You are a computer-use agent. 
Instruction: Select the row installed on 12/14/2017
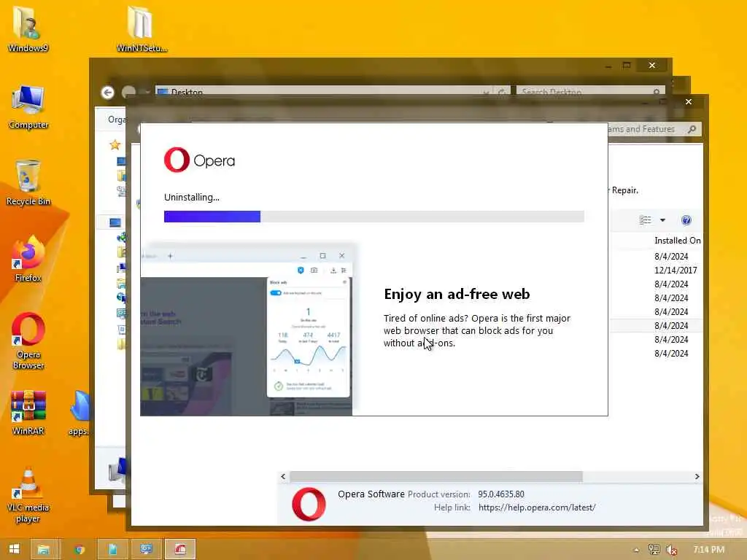[x=676, y=270]
